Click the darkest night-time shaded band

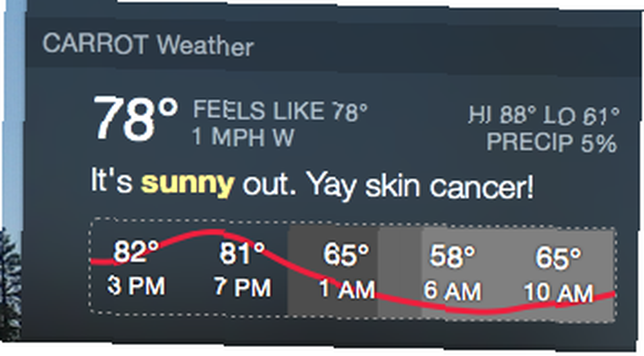(x=333, y=270)
